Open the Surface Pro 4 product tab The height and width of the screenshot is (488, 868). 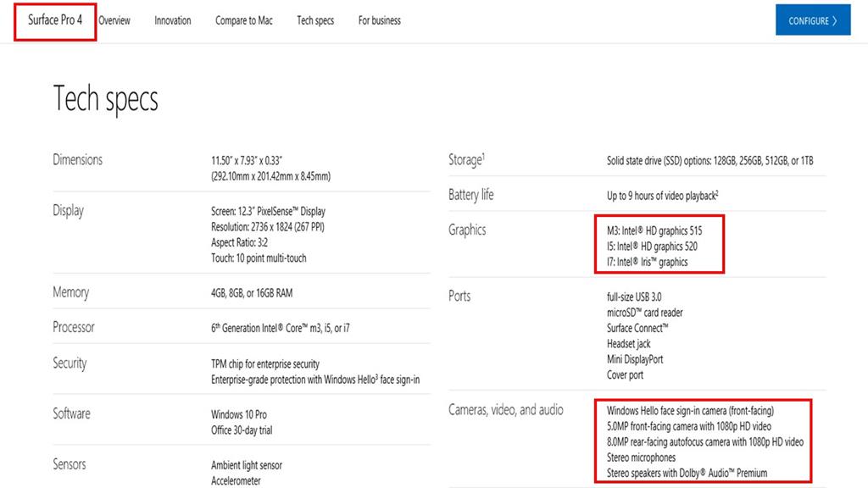(55, 20)
